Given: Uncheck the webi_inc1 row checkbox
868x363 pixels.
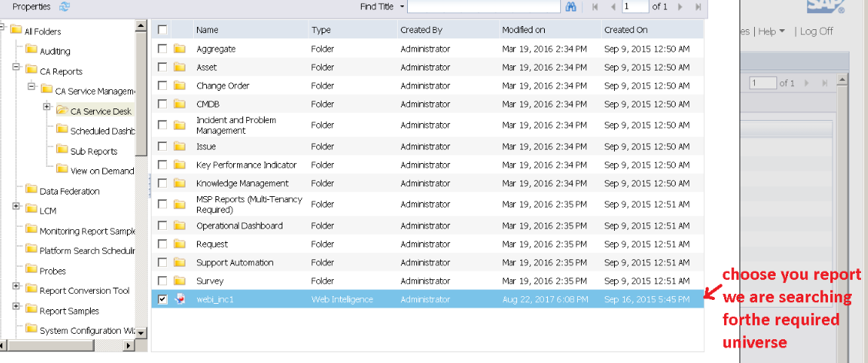Looking at the screenshot, I should (x=162, y=299).
